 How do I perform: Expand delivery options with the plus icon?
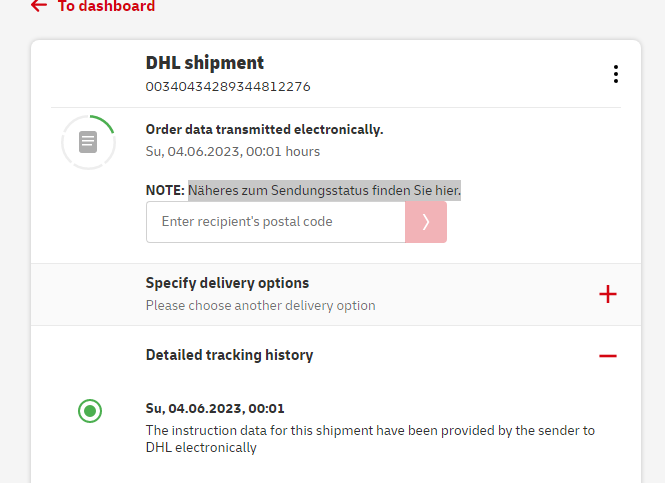pos(607,294)
